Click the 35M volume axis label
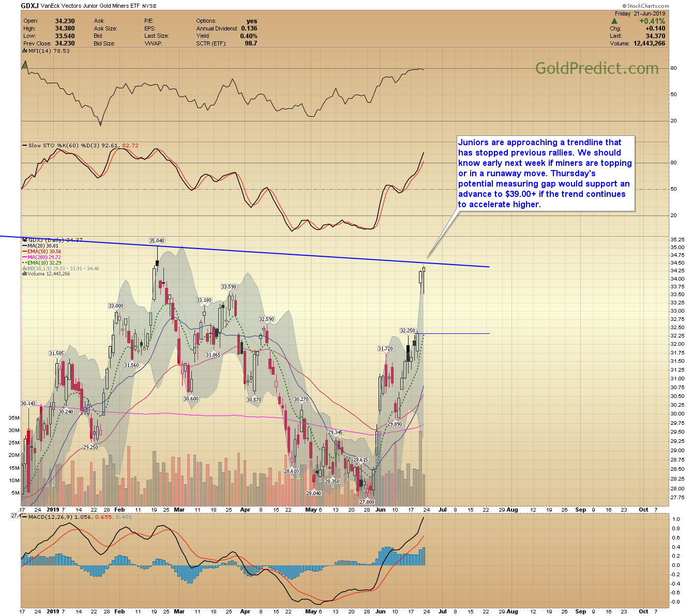 pyautogui.click(x=14, y=418)
